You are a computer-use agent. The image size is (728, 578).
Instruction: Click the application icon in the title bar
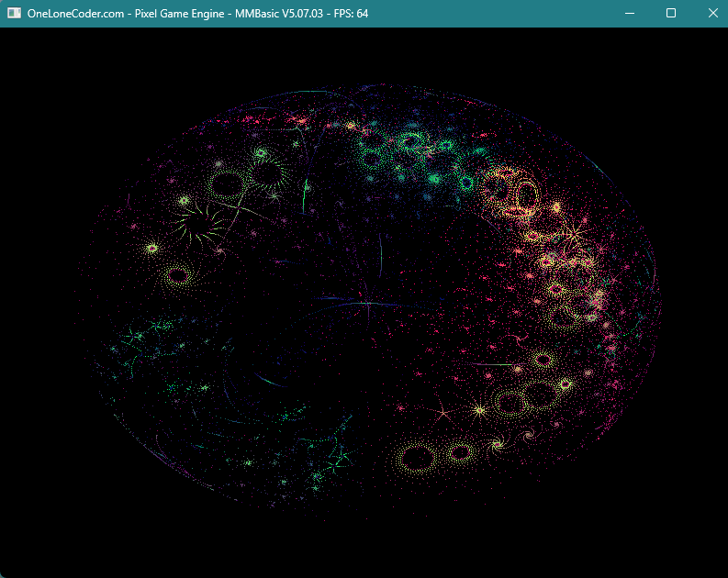click(x=15, y=13)
